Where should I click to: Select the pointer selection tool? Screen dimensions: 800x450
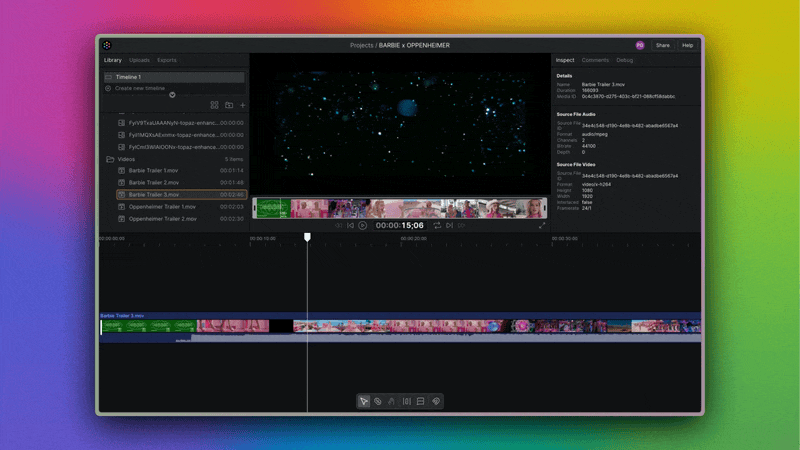tap(363, 402)
